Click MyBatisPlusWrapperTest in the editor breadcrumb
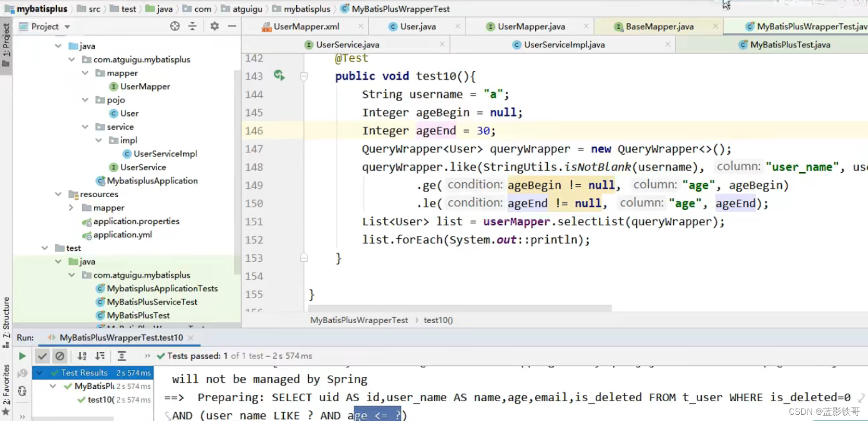The width and height of the screenshot is (868, 421). (359, 321)
